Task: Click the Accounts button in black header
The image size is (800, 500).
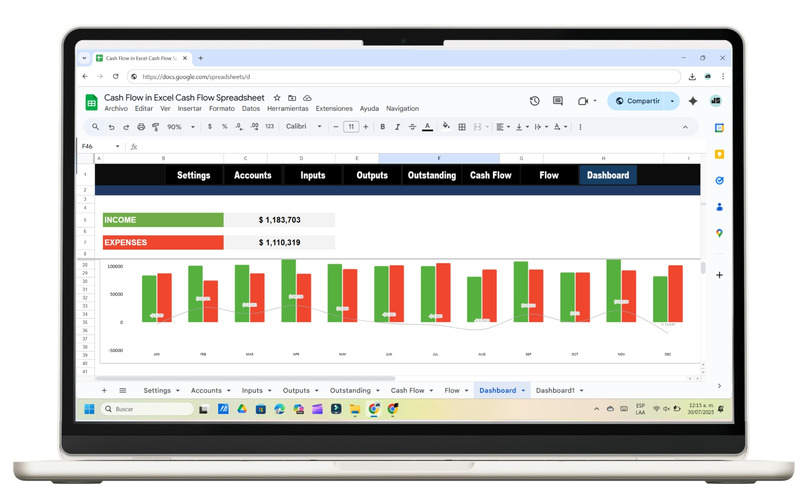Action: [x=253, y=175]
